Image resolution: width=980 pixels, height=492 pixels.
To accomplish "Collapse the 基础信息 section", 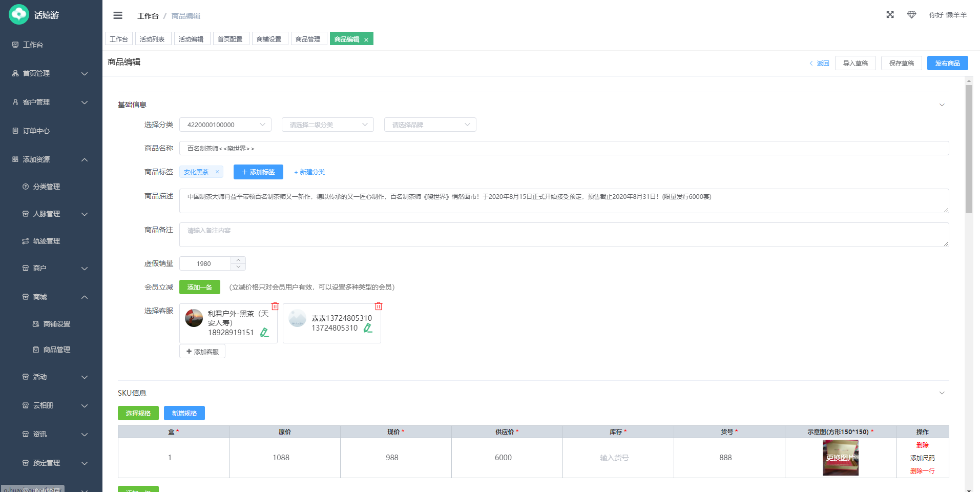I will pyautogui.click(x=942, y=105).
